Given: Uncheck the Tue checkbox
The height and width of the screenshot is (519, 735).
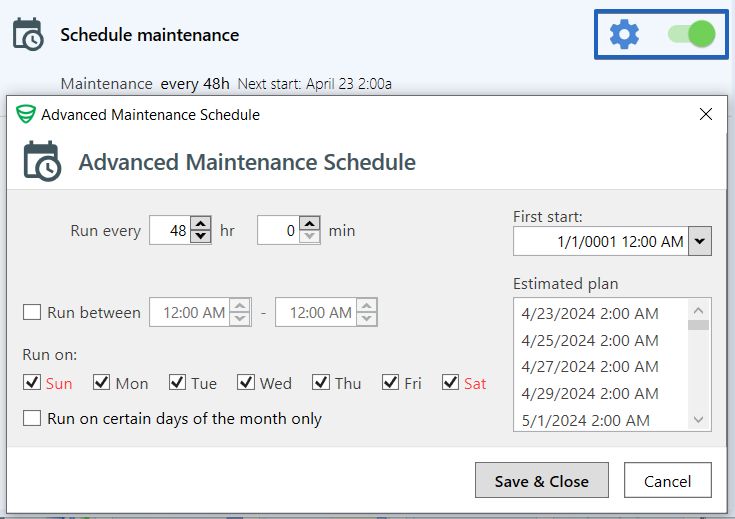Looking at the screenshot, I should [178, 382].
